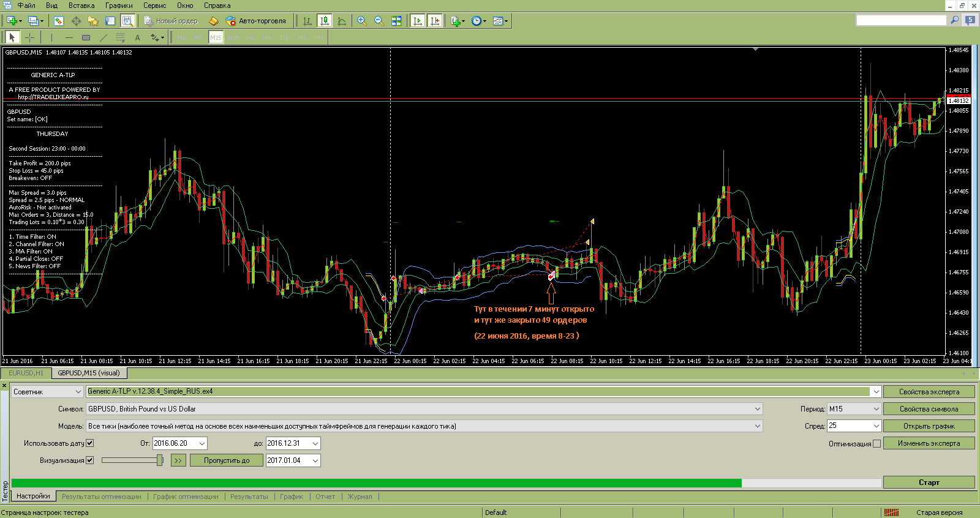Select the Trendline drawing tool
Screen dimensions: 980x518
[103, 37]
